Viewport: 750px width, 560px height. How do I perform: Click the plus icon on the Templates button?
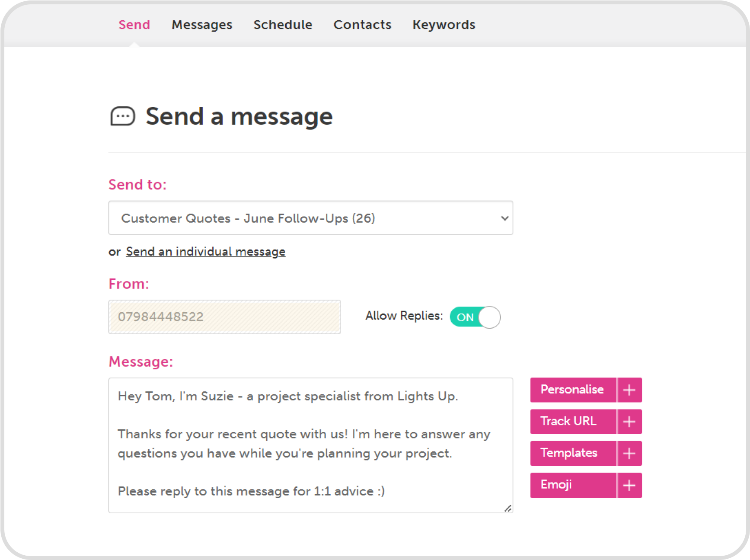click(629, 453)
